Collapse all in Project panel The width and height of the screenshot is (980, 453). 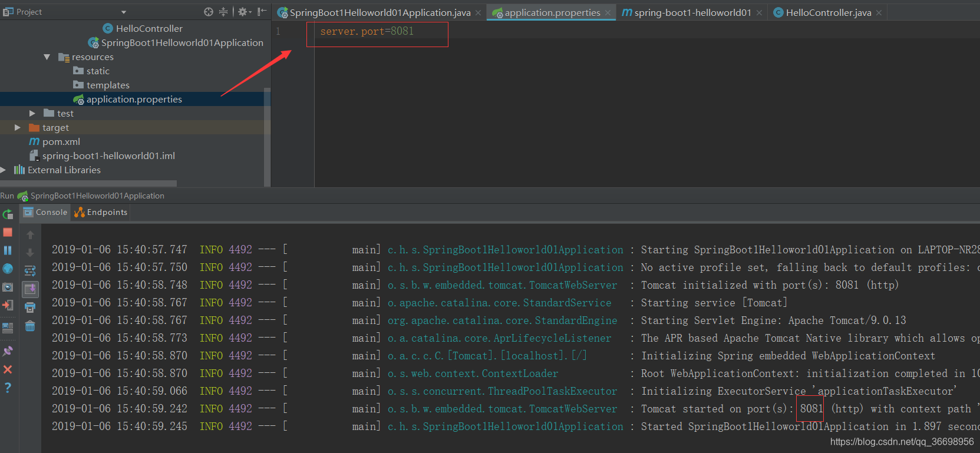click(223, 12)
